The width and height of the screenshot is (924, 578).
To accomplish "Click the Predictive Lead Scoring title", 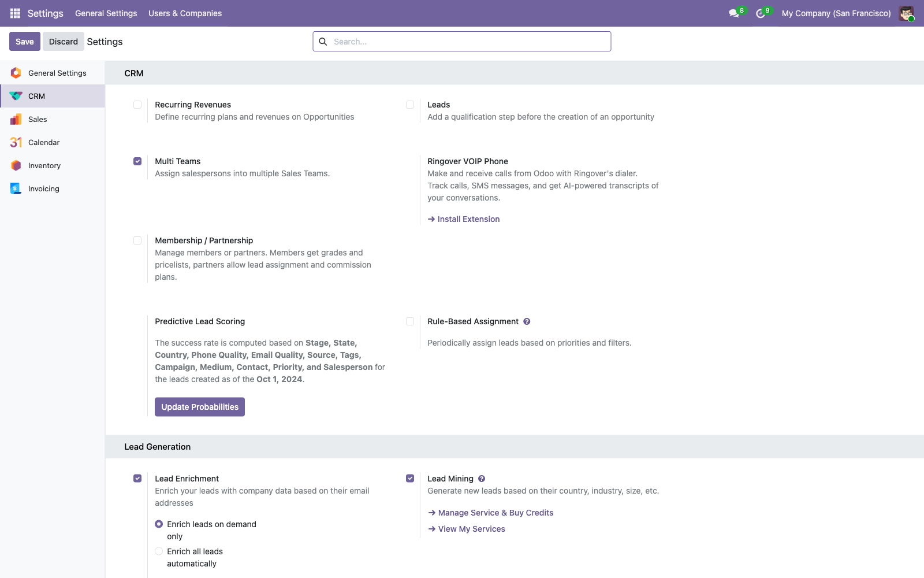I will pyautogui.click(x=200, y=321).
